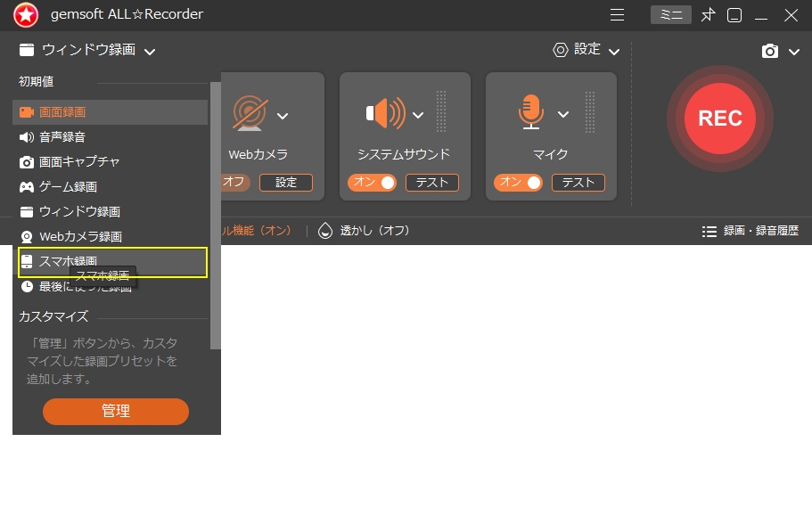Click the system sound speaker icon
This screenshot has width=812, height=524.
point(385,113)
